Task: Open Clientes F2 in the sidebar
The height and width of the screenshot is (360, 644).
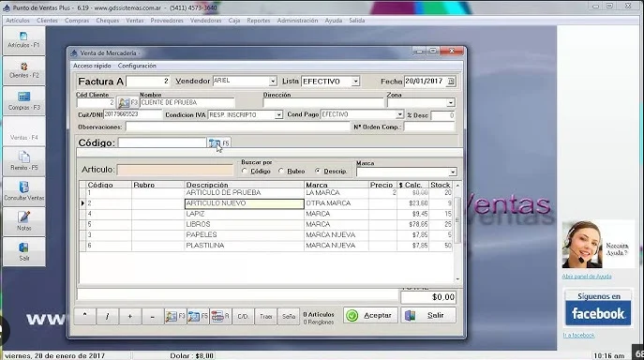Action: pos(23,70)
